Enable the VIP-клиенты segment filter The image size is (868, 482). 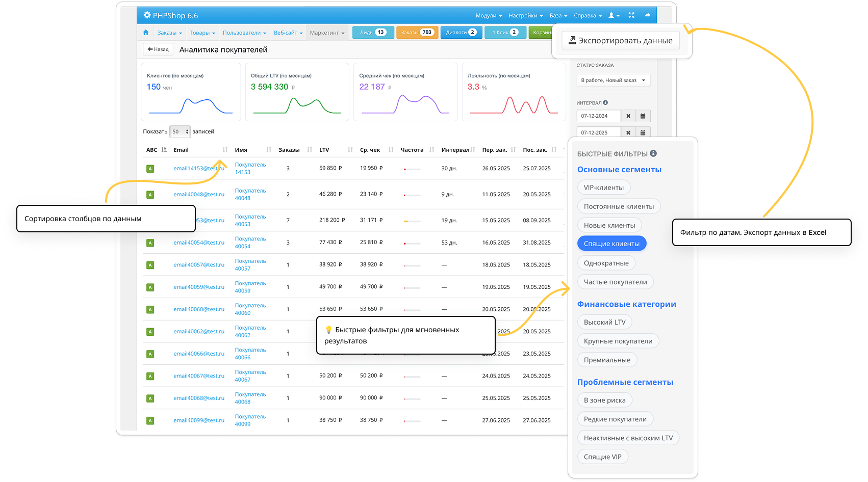pyautogui.click(x=603, y=188)
